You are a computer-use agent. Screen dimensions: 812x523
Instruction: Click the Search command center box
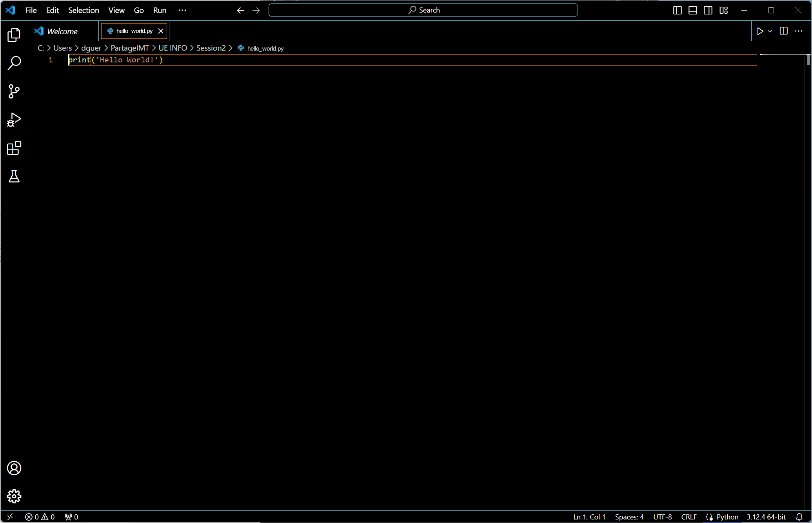[423, 10]
